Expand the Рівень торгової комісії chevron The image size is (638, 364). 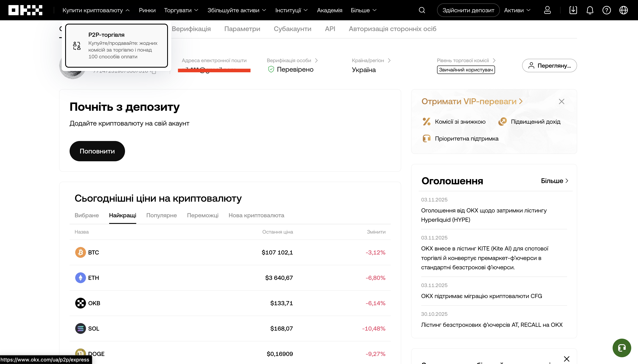point(494,60)
